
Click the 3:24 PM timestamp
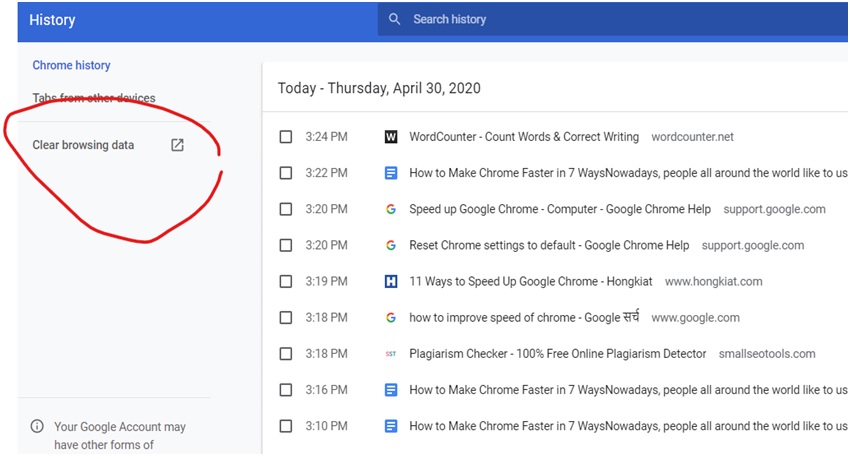pos(326,137)
